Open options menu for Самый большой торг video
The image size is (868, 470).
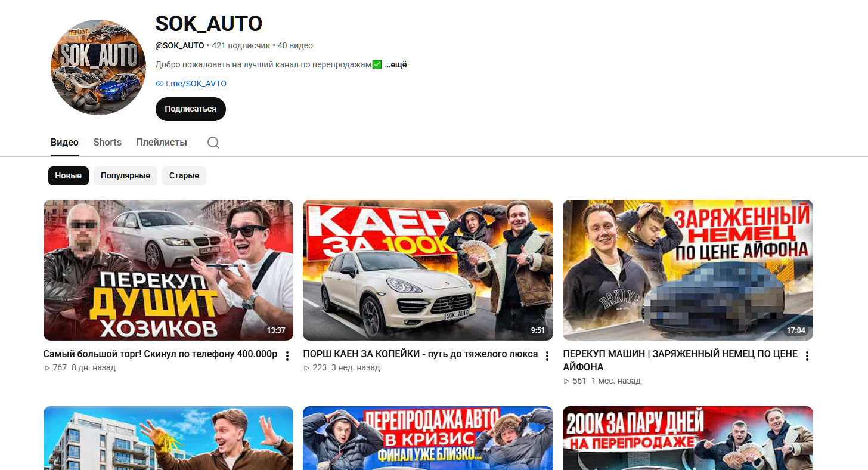click(287, 356)
